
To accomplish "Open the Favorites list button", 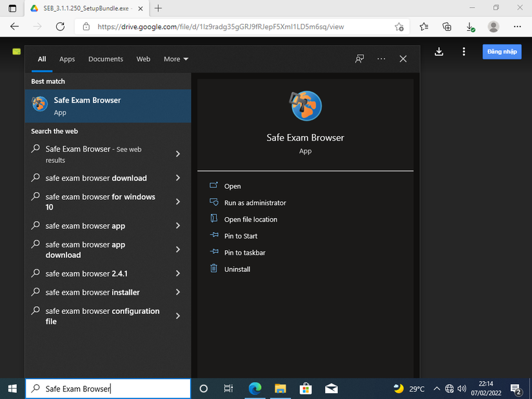I will click(424, 26).
